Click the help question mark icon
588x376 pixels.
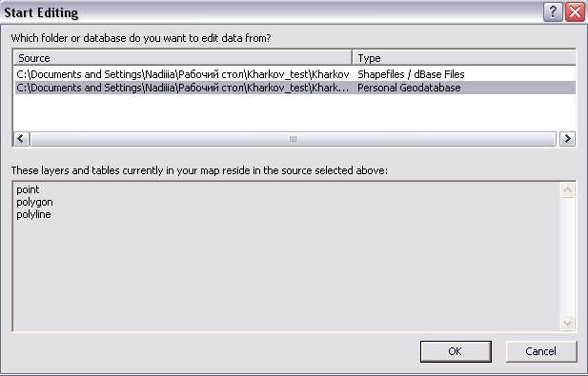(x=553, y=12)
